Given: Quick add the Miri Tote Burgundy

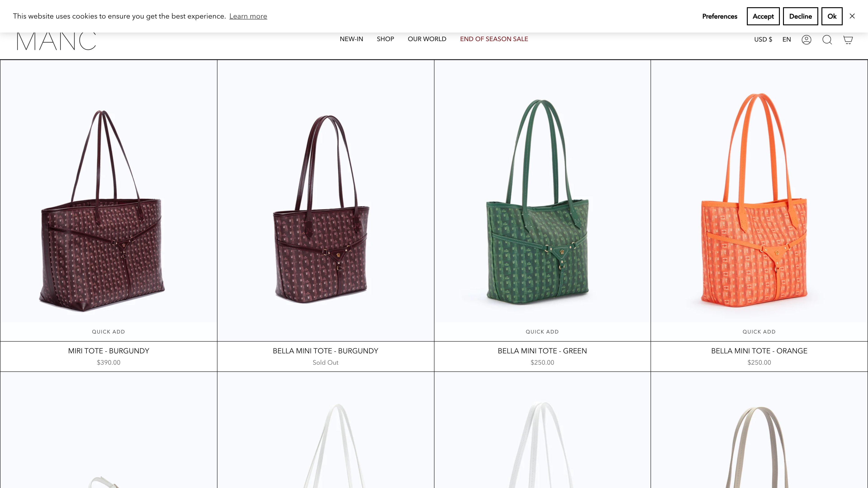Looking at the screenshot, I should [x=108, y=332].
